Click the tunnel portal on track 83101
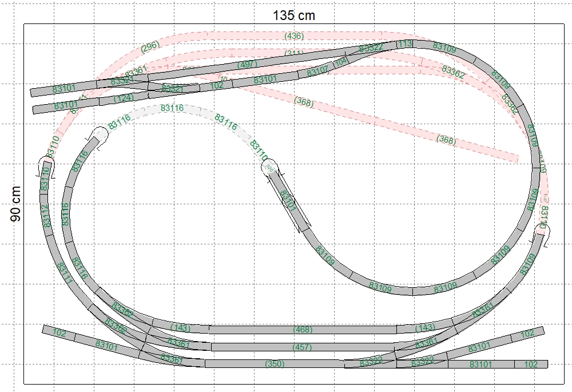The image size is (572, 392). 268,167
